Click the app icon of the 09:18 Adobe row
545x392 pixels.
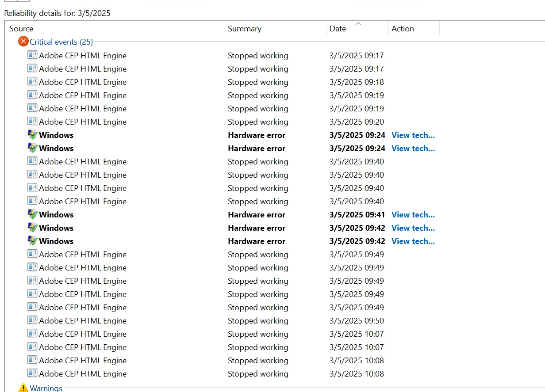[32, 82]
